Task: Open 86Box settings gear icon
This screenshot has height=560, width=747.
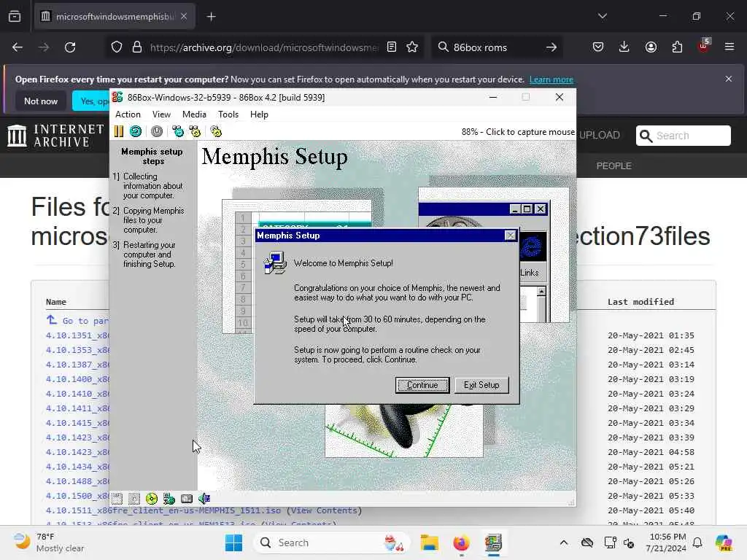Action: pos(216,131)
